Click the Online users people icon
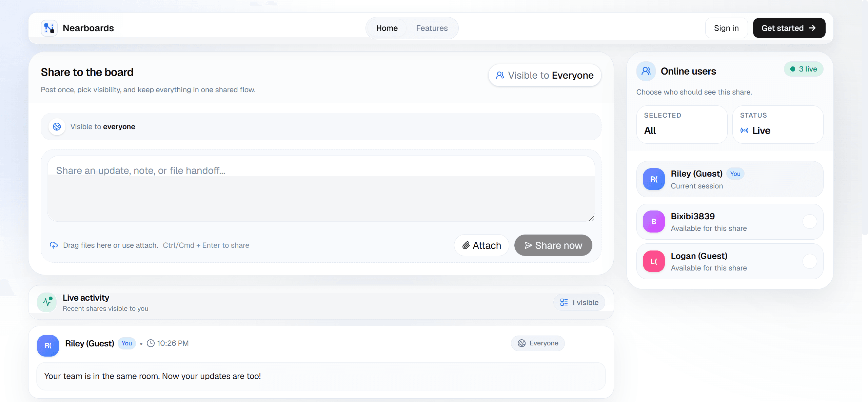Viewport: 868px width, 402px height. 646,71
